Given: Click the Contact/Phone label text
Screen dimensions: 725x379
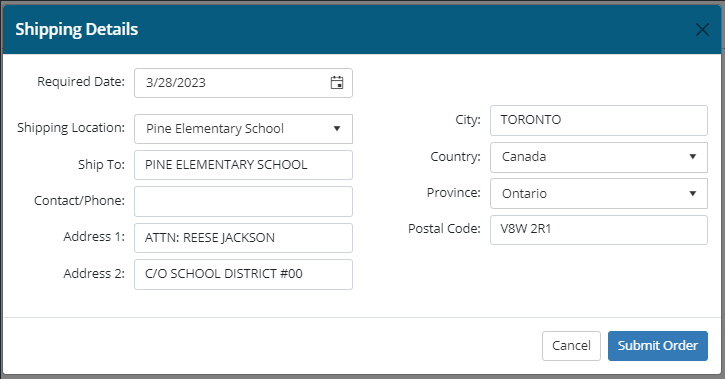Looking at the screenshot, I should click(x=80, y=201).
